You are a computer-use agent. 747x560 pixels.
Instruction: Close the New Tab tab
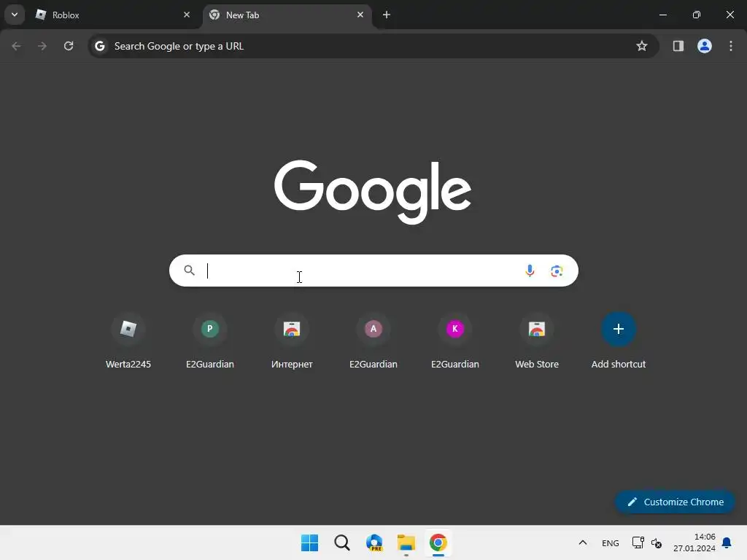coord(360,15)
